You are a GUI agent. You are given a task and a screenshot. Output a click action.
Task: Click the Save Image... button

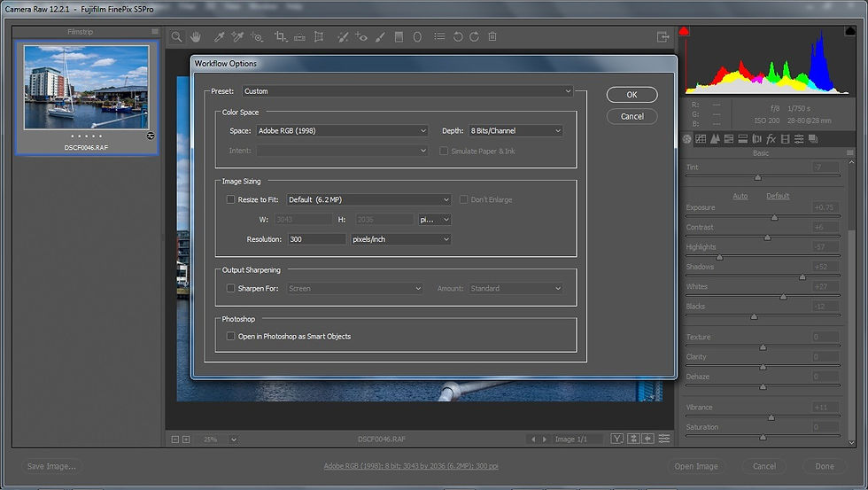coord(51,466)
